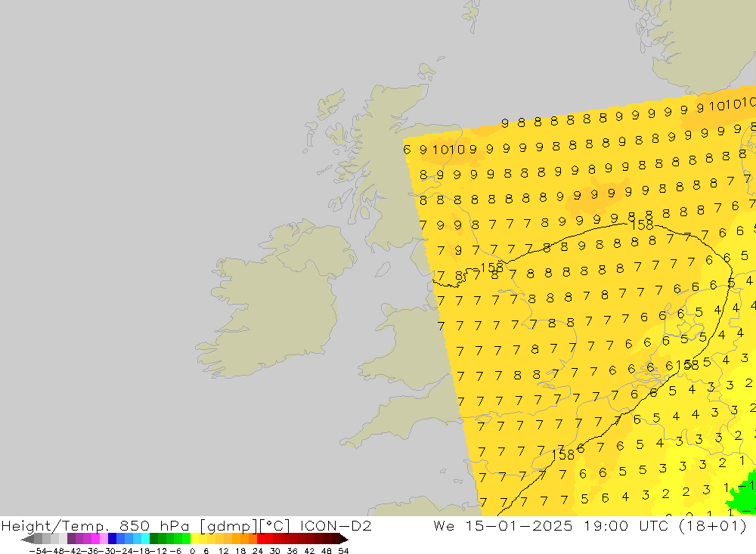
Task: Click the positive '36' legend scale value
Action: [292, 551]
